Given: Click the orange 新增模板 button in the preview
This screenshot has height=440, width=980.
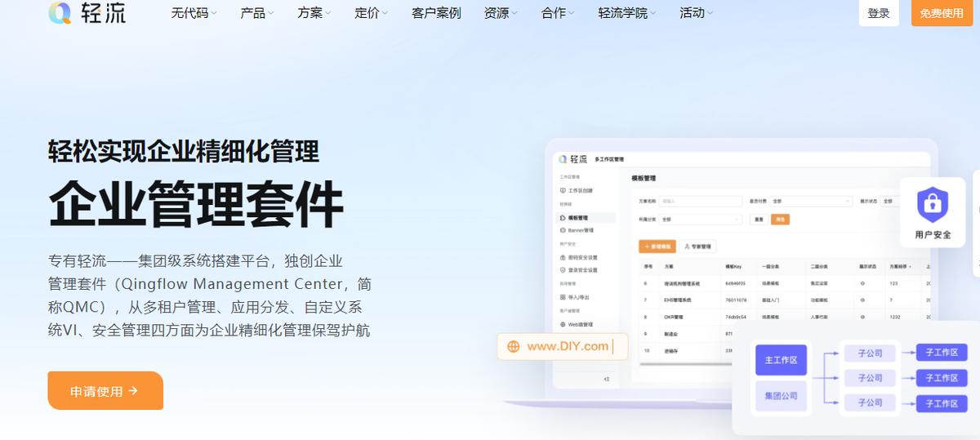Looking at the screenshot, I should [656, 246].
